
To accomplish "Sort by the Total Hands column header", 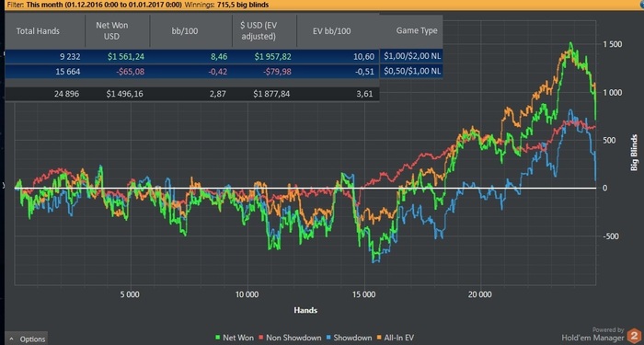I will pos(38,31).
